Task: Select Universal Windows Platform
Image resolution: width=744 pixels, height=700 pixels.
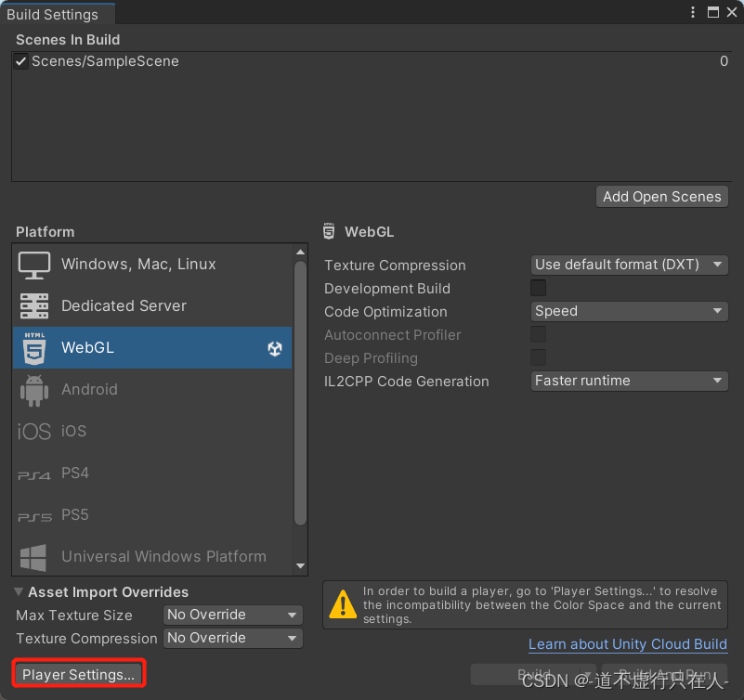Action: [x=152, y=556]
